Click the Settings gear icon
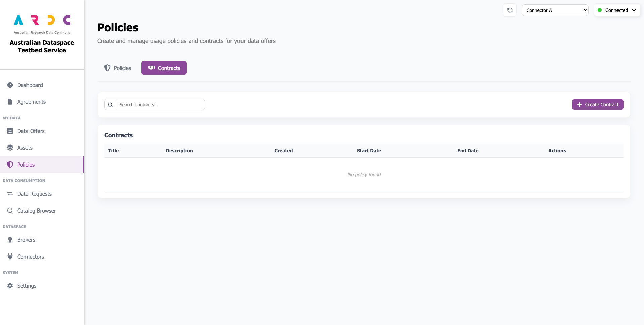 [x=10, y=286]
